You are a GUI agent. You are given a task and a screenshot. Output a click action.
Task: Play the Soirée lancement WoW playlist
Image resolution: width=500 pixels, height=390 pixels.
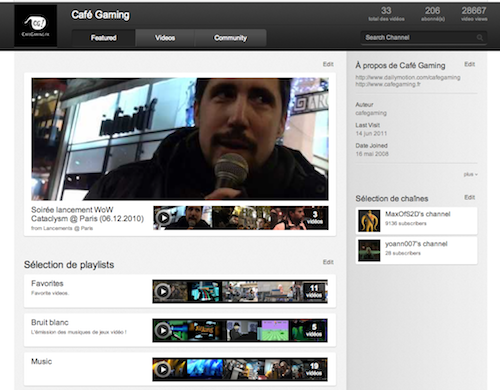[x=163, y=218]
